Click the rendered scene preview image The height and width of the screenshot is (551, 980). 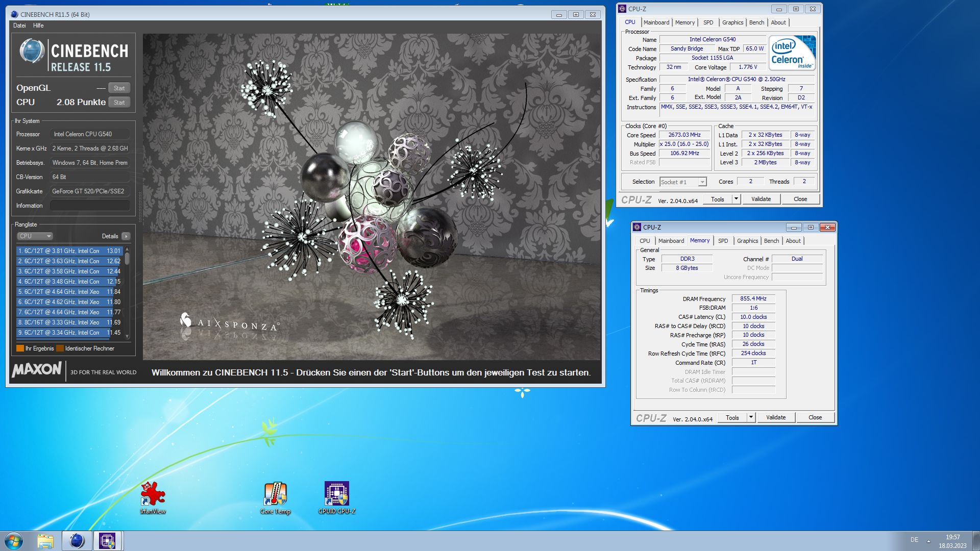coord(372,197)
